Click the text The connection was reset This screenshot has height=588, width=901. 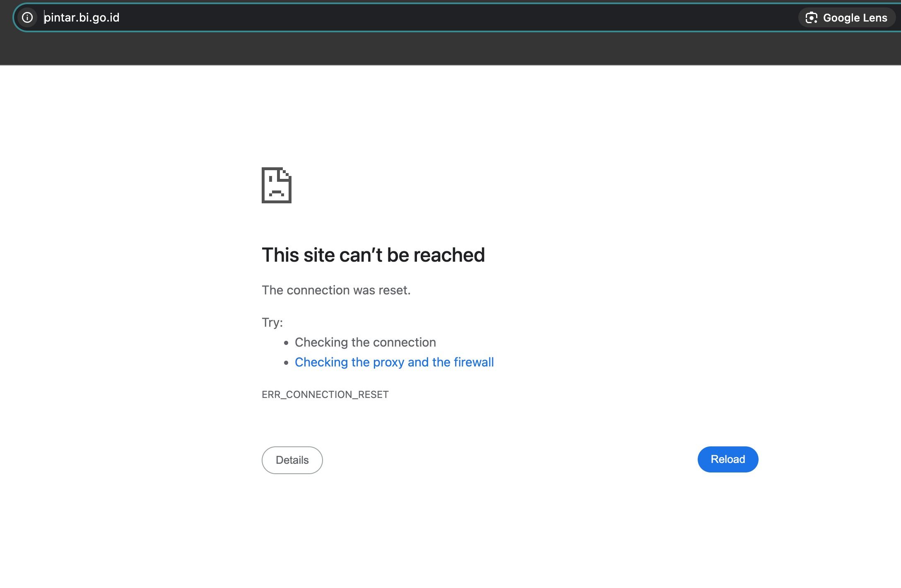tap(336, 290)
